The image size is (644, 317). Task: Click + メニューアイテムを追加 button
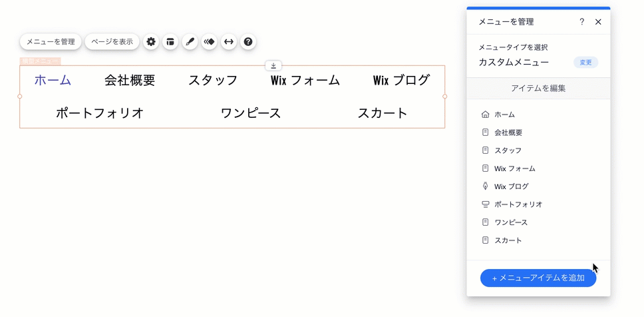pos(538,278)
